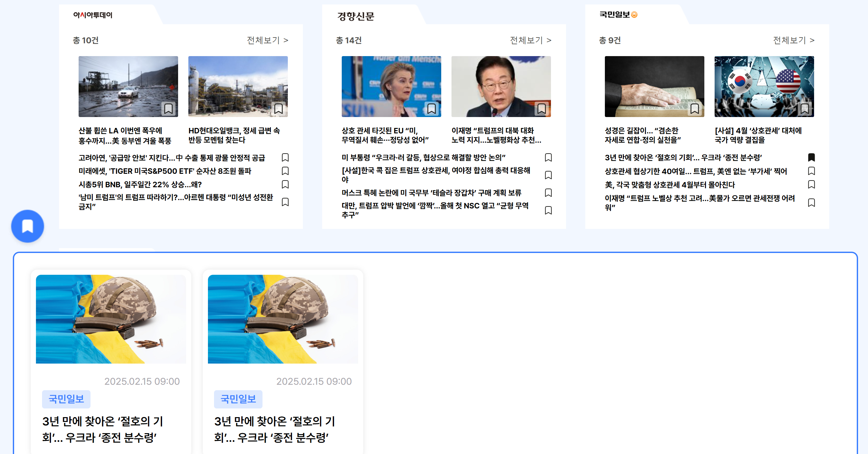Image resolution: width=868 pixels, height=454 pixels.
Task: Open the floating blue bookmark button
Action: (28, 226)
